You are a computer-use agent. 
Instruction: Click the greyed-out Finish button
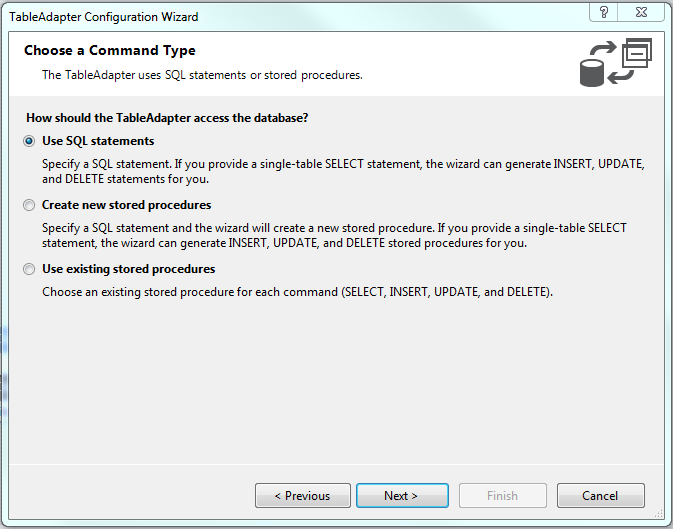(x=503, y=496)
